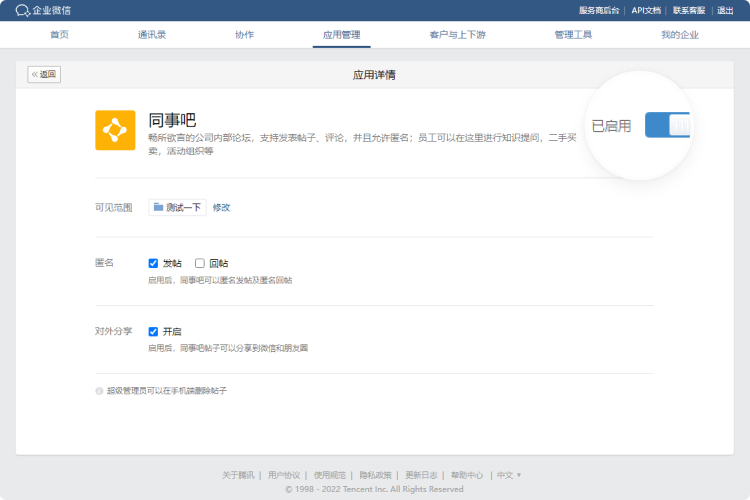Check the 回帖 anonymous checkbox

[199, 263]
